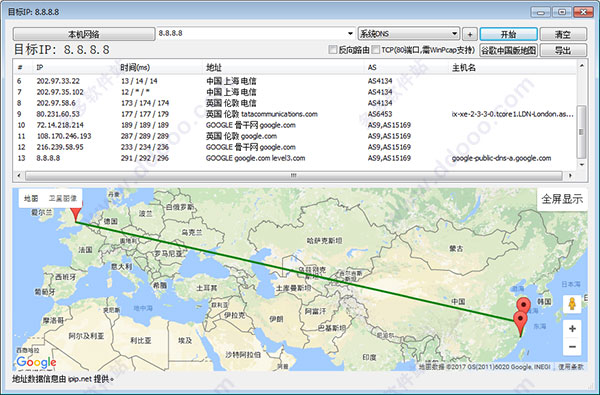Select the 地图 map view tab
Image resolution: width=600 pixels, height=395 pixels.
[x=31, y=198]
